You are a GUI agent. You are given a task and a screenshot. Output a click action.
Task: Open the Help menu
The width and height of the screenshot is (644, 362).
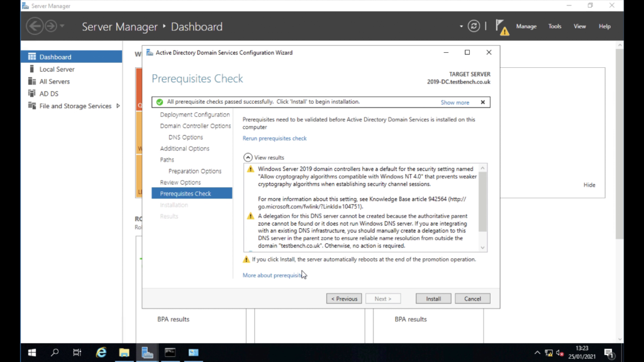(x=604, y=26)
